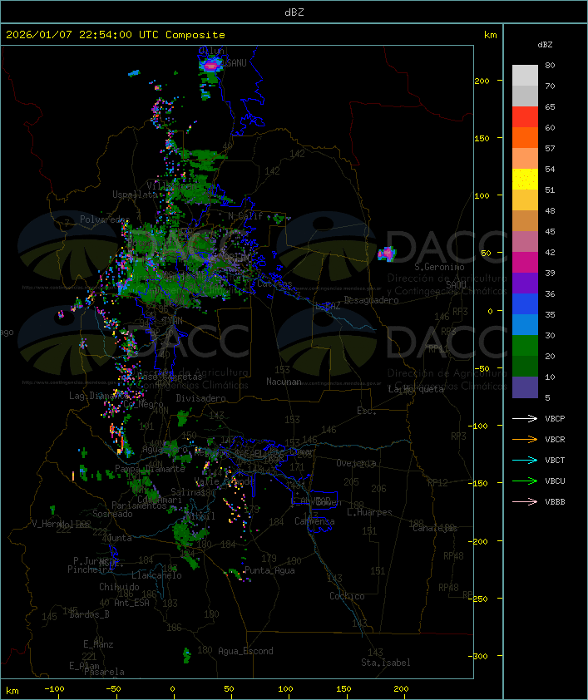Select the green 20–30 dBZ swatch
Viewport: 588px width, 700px height.
pyautogui.click(x=525, y=346)
